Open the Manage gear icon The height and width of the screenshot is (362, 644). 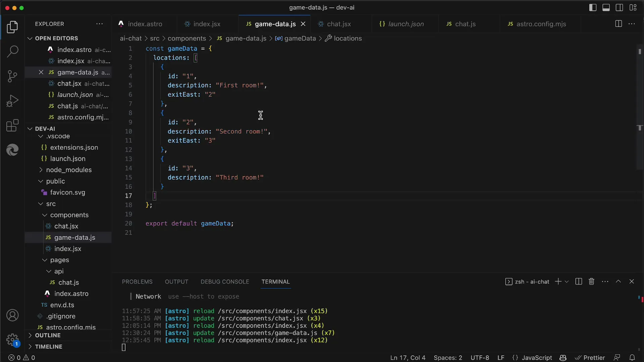tap(12, 340)
